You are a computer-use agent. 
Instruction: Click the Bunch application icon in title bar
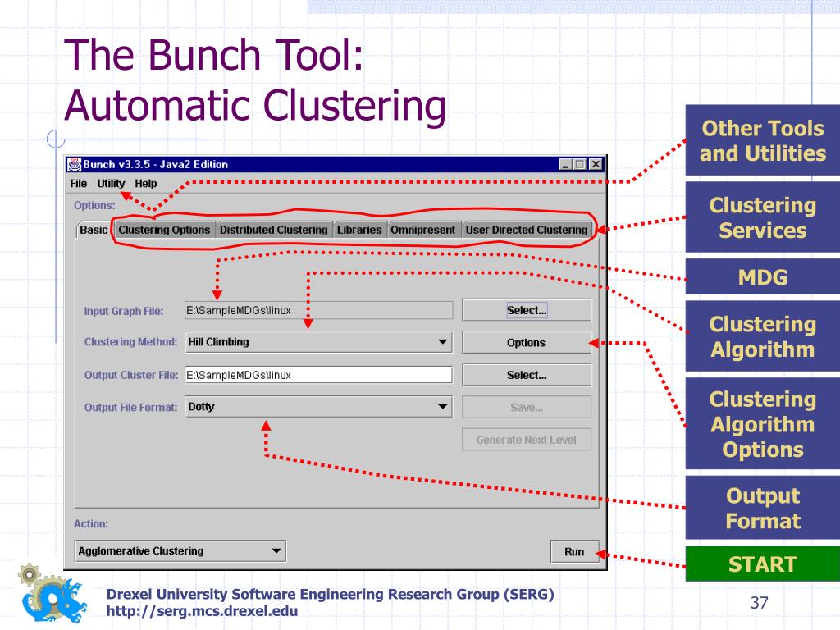[x=75, y=164]
